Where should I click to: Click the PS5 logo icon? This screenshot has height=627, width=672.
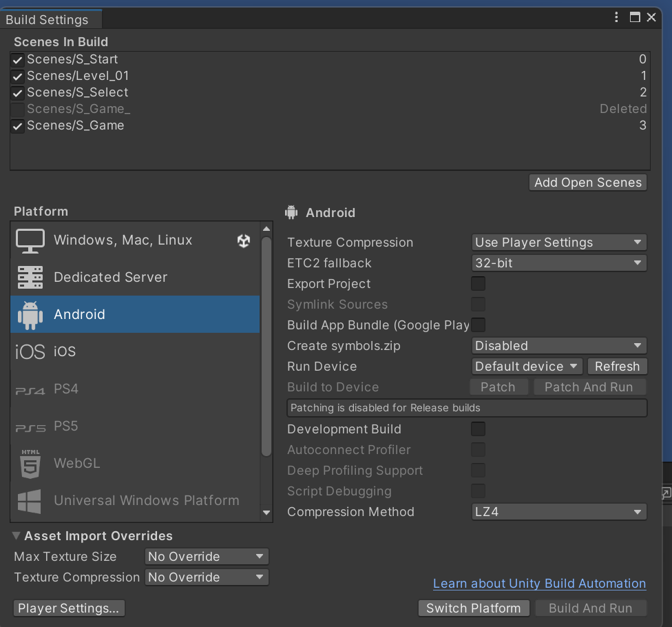coord(30,428)
